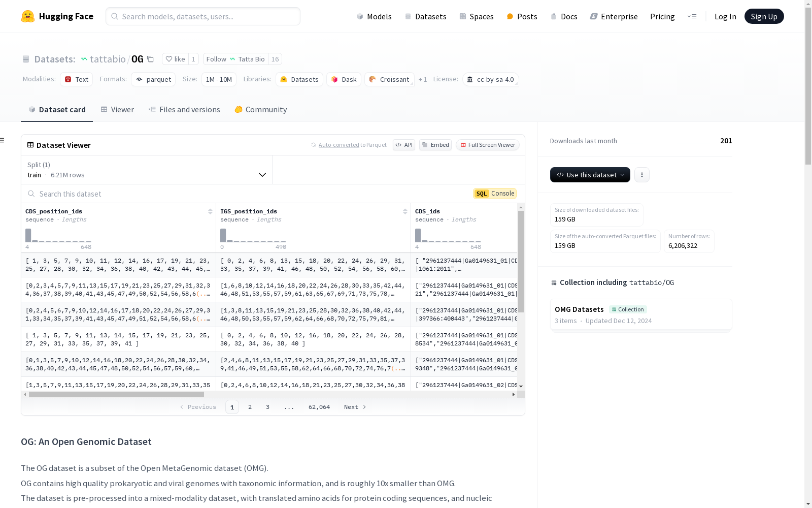Screen dimensions: 812x508
Task: Select the Datasets library tag
Action: point(299,79)
